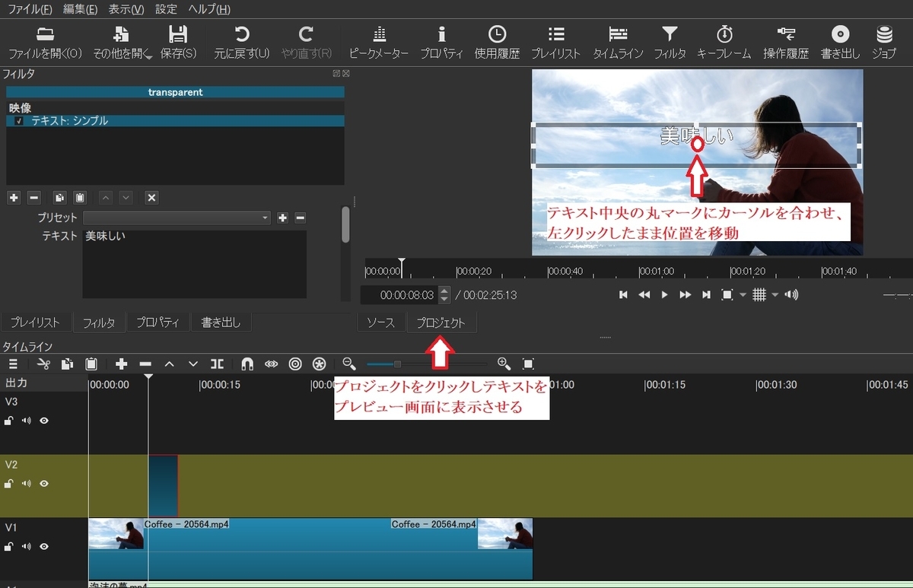
Task: Adjust timecode with spinner arrows
Action: click(x=445, y=295)
